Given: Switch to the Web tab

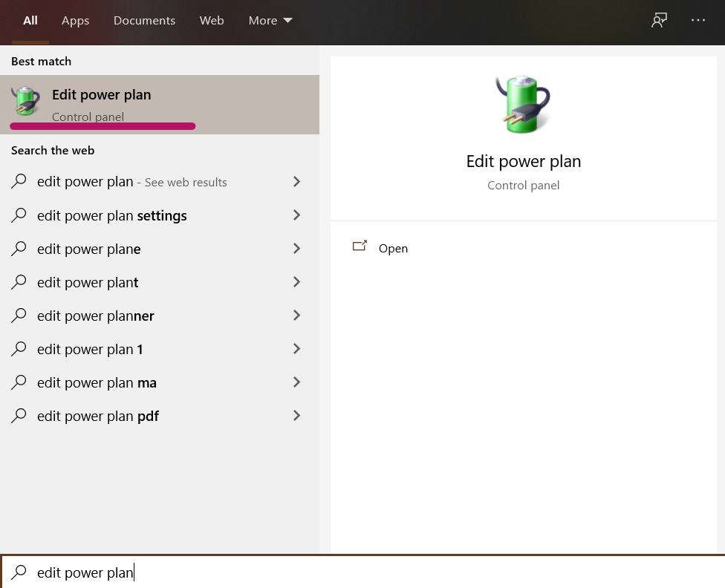Looking at the screenshot, I should [212, 21].
